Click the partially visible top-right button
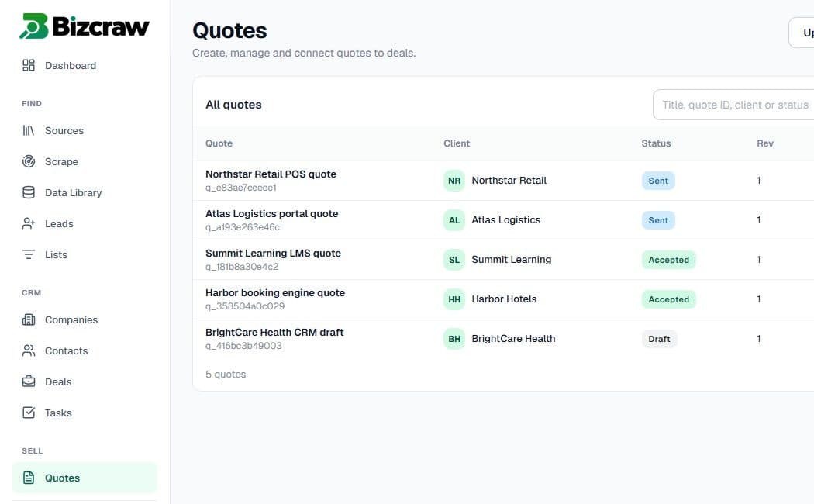814x504 pixels. [x=802, y=33]
